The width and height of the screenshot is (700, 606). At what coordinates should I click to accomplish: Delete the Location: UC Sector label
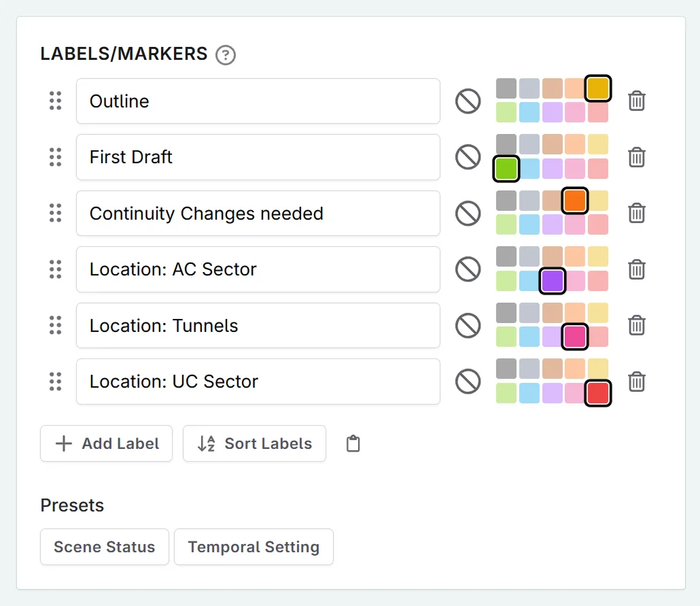tap(636, 382)
